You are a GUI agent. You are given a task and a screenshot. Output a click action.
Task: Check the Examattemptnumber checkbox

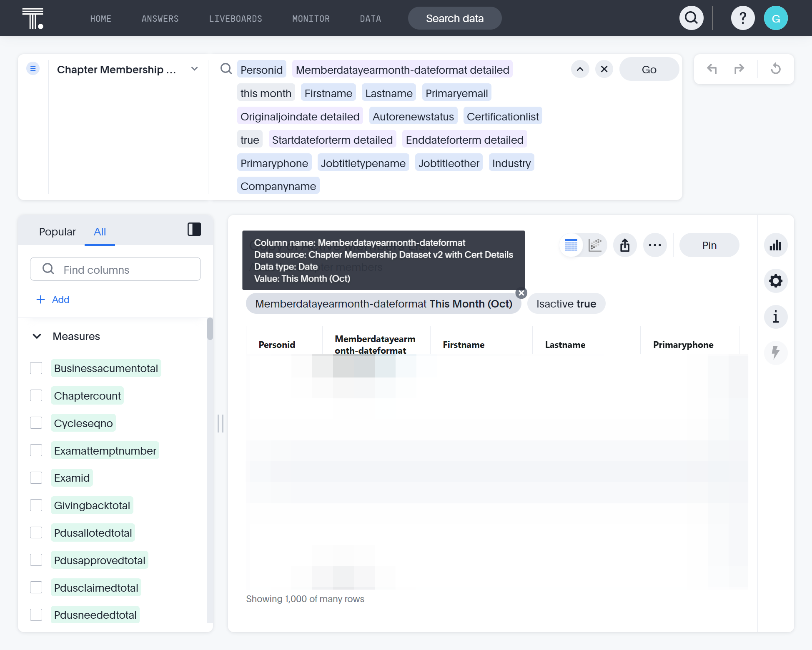pyautogui.click(x=36, y=451)
